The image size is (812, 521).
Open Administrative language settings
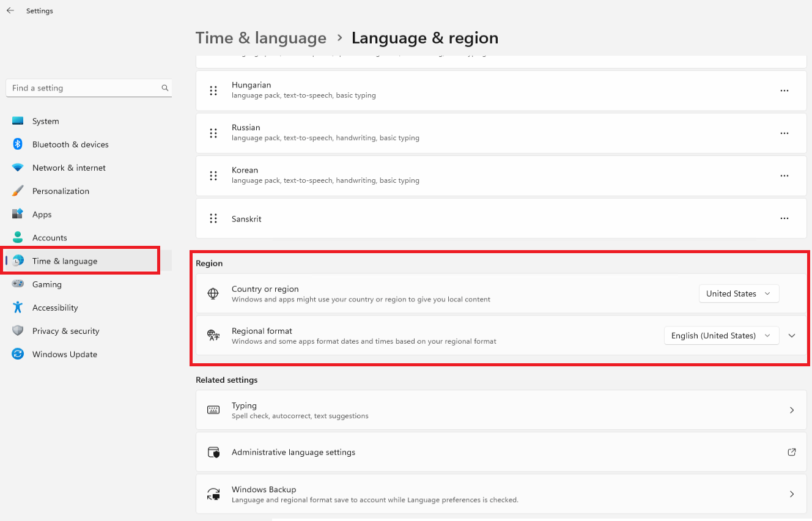coord(501,452)
